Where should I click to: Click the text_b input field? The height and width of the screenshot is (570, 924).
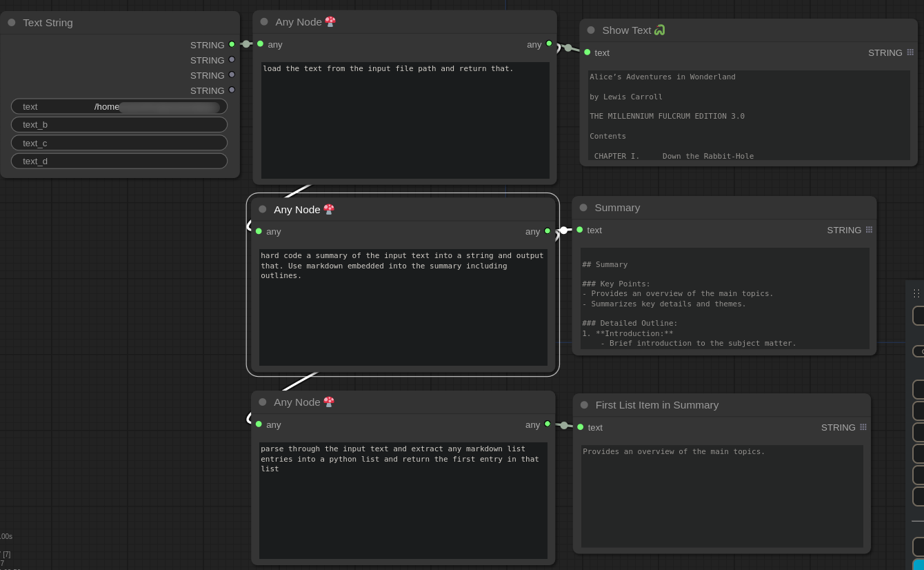pos(119,124)
